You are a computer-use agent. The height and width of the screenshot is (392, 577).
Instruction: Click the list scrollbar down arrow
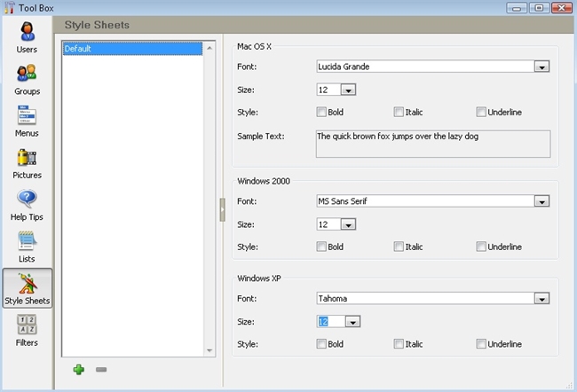[210, 350]
